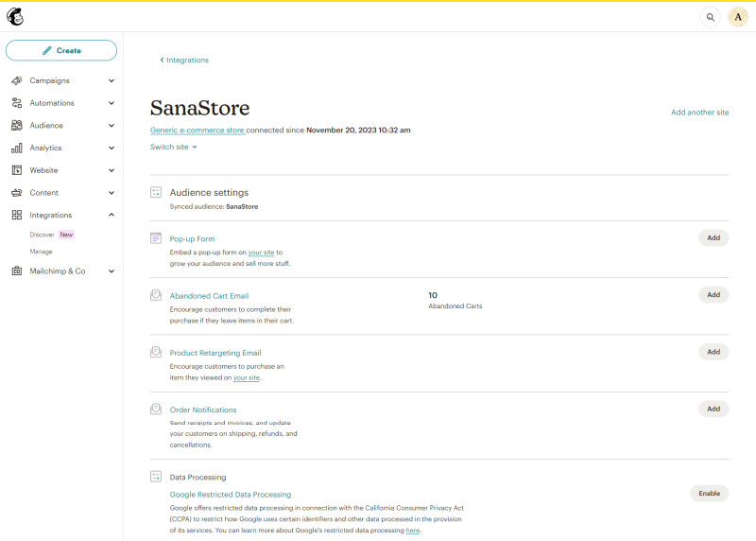
Task: Click the Content sidebar icon
Action: coord(17,193)
